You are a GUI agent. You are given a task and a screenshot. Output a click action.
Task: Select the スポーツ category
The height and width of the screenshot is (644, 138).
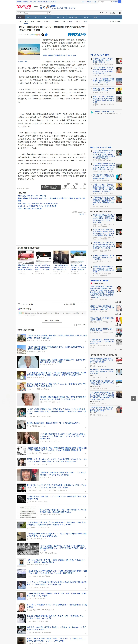tap(56, 21)
